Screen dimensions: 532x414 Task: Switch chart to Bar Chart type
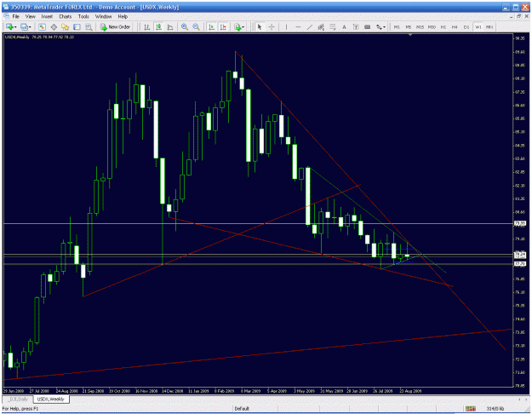[x=147, y=26]
